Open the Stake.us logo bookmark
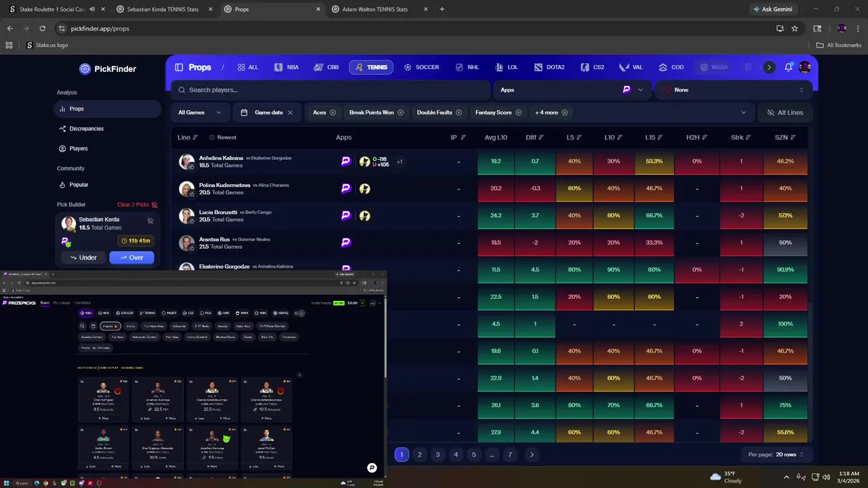The image size is (868, 488). 47,45
